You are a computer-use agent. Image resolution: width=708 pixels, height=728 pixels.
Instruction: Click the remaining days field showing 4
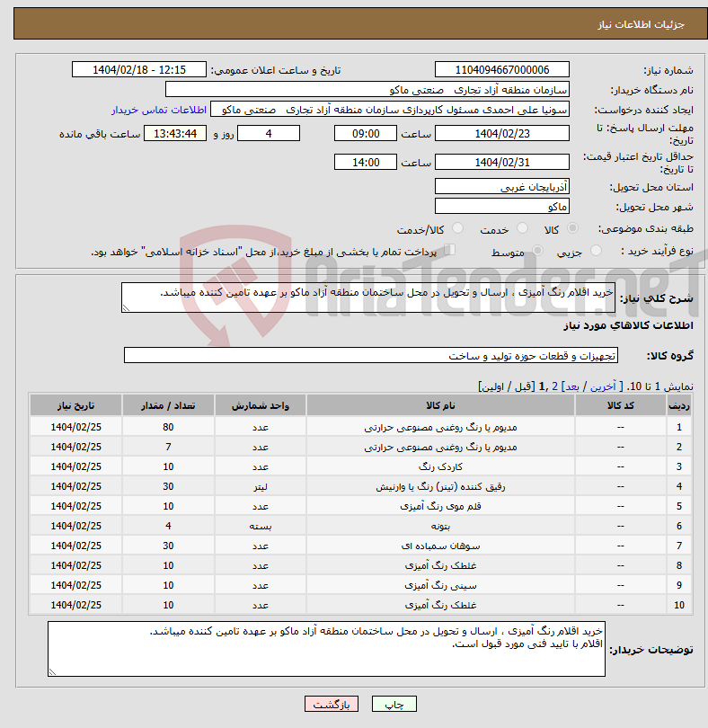pos(269,133)
